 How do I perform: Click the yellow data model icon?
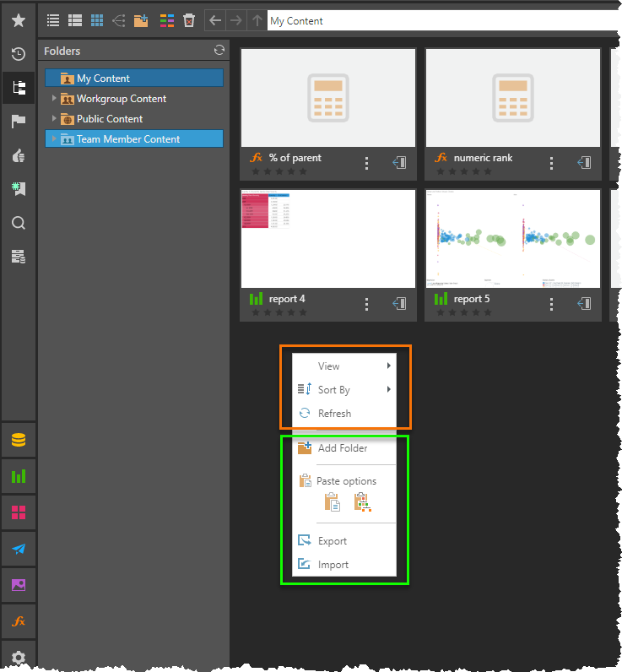pos(18,440)
